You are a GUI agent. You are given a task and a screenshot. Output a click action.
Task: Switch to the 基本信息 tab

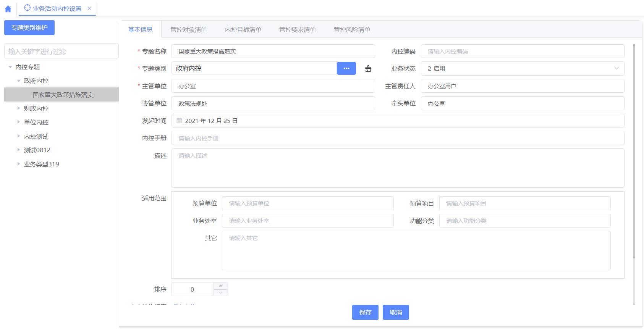point(140,29)
